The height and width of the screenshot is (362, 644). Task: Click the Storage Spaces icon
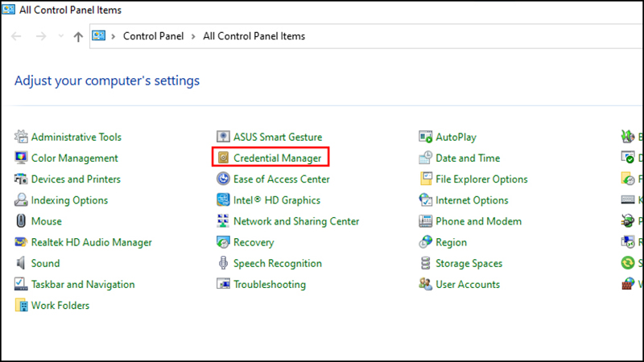[x=426, y=263]
